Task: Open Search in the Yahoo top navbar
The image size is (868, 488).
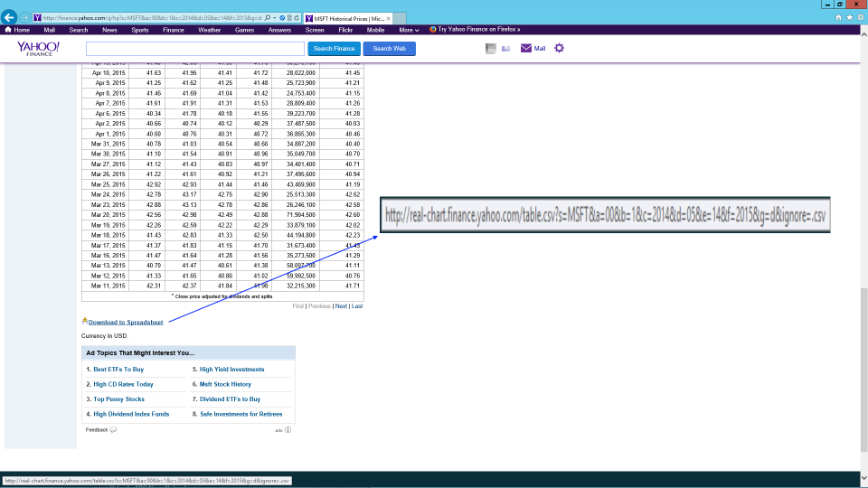Action: point(79,30)
